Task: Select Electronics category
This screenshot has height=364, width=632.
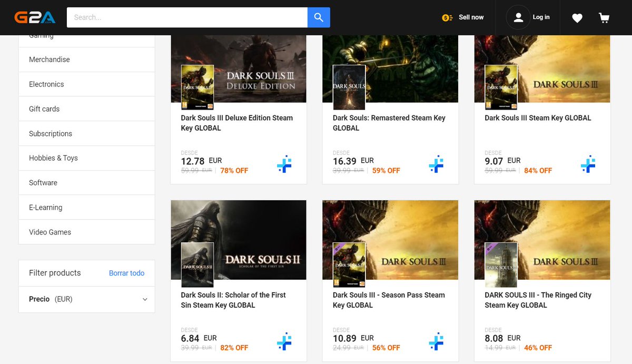Action: point(87,84)
